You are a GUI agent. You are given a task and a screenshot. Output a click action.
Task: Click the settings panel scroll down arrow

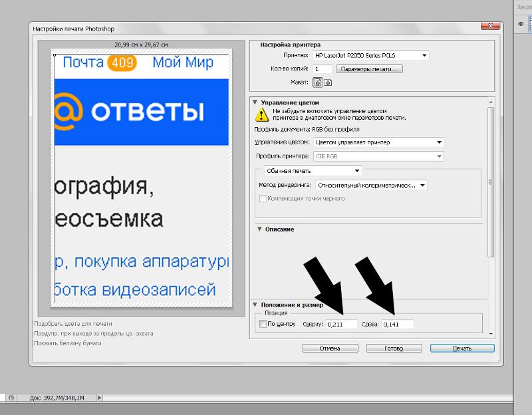491,335
